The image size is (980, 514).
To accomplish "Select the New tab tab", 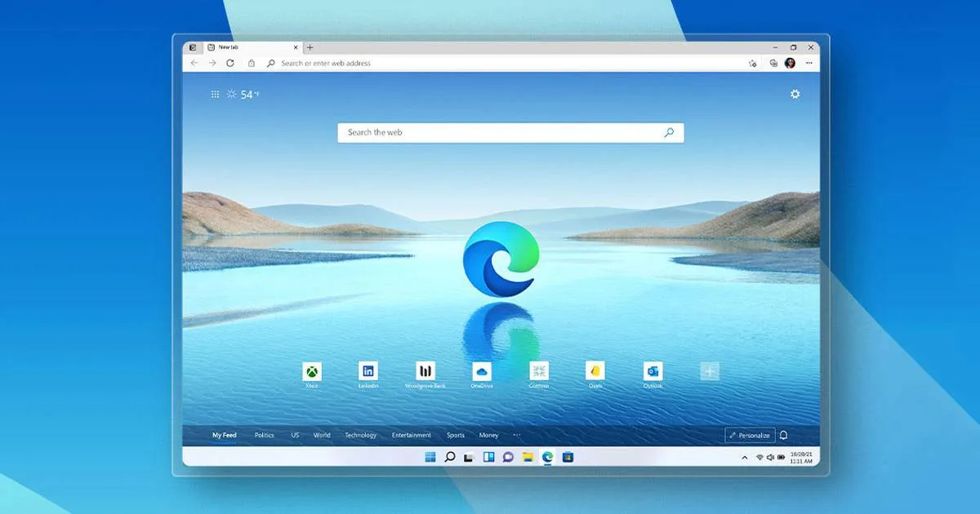I will click(x=252, y=47).
